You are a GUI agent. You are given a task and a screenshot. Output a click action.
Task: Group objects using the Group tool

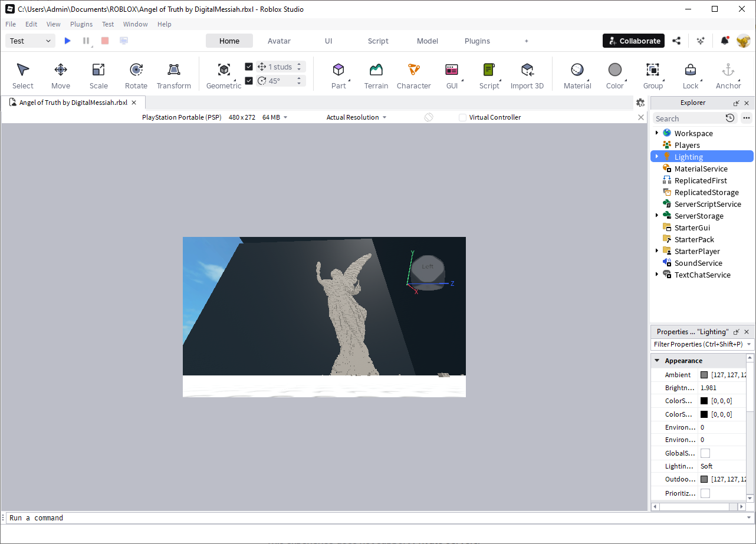pyautogui.click(x=652, y=74)
